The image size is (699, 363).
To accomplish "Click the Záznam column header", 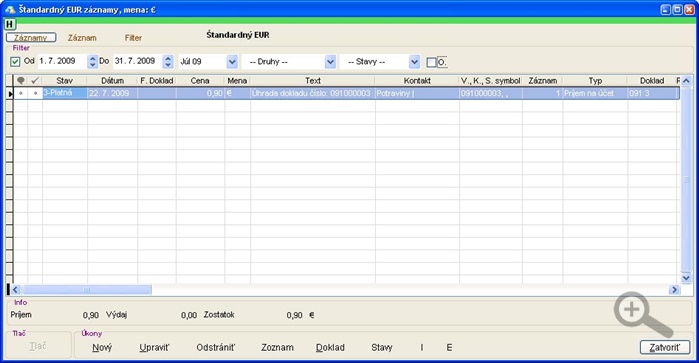I will point(543,81).
